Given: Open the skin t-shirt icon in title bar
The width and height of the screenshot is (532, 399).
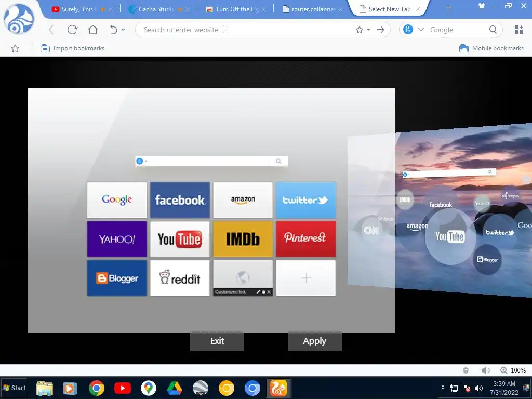Looking at the screenshot, I should (x=482, y=6).
